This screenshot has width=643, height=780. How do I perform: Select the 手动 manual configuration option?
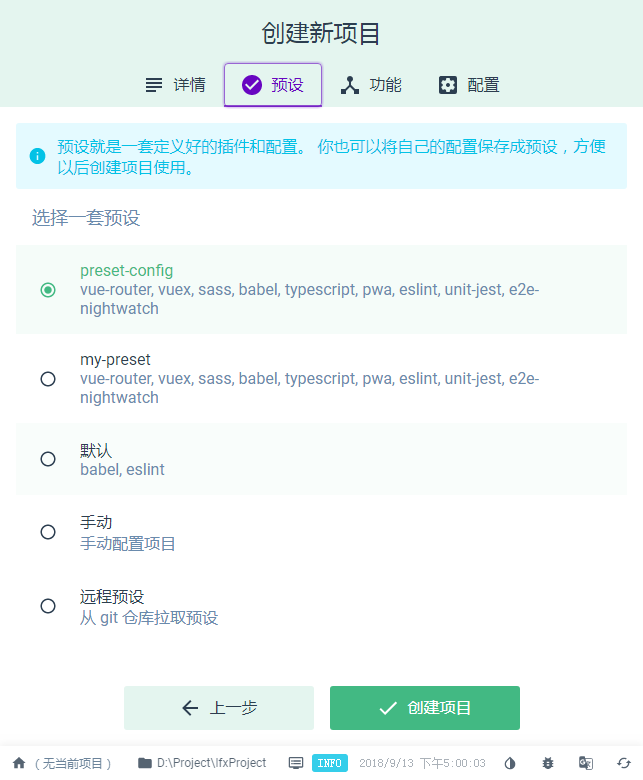pos(48,532)
